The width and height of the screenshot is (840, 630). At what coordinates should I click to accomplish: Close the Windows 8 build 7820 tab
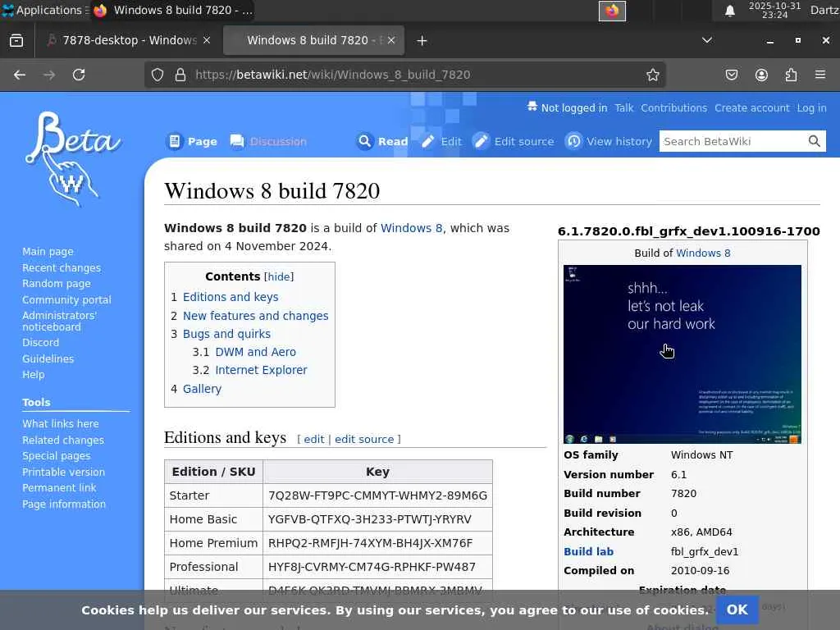391,40
